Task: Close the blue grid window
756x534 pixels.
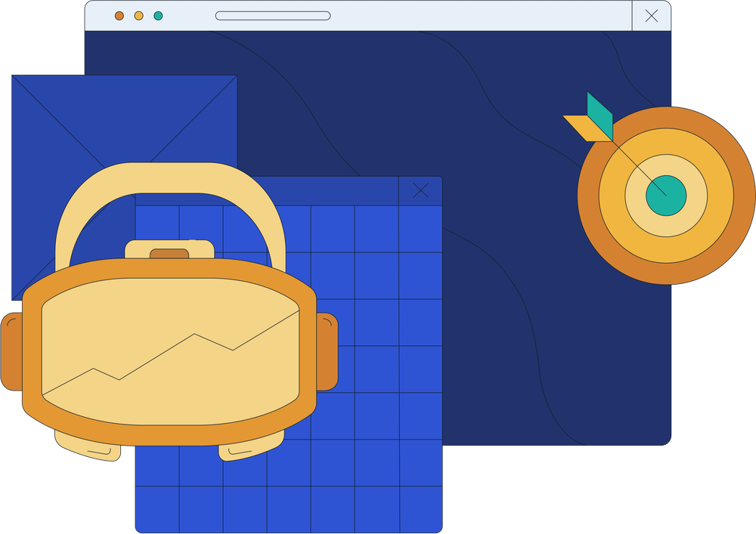Action: pyautogui.click(x=420, y=191)
